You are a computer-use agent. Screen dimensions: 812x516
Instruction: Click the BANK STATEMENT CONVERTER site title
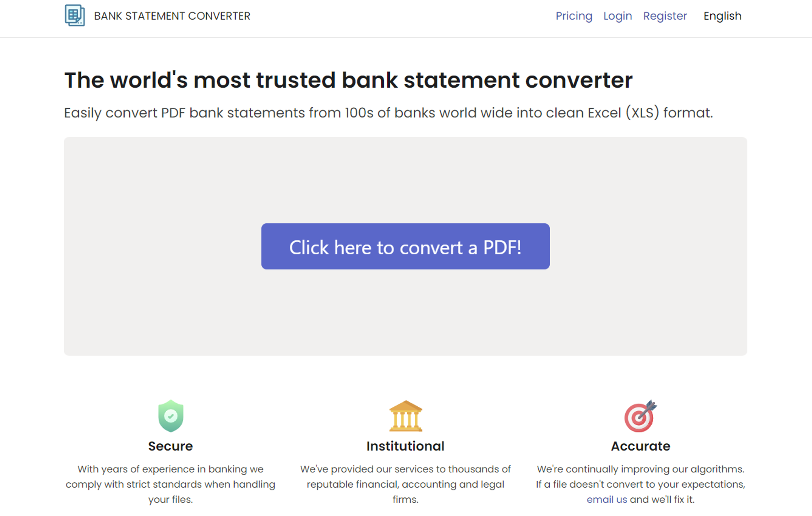coord(172,16)
